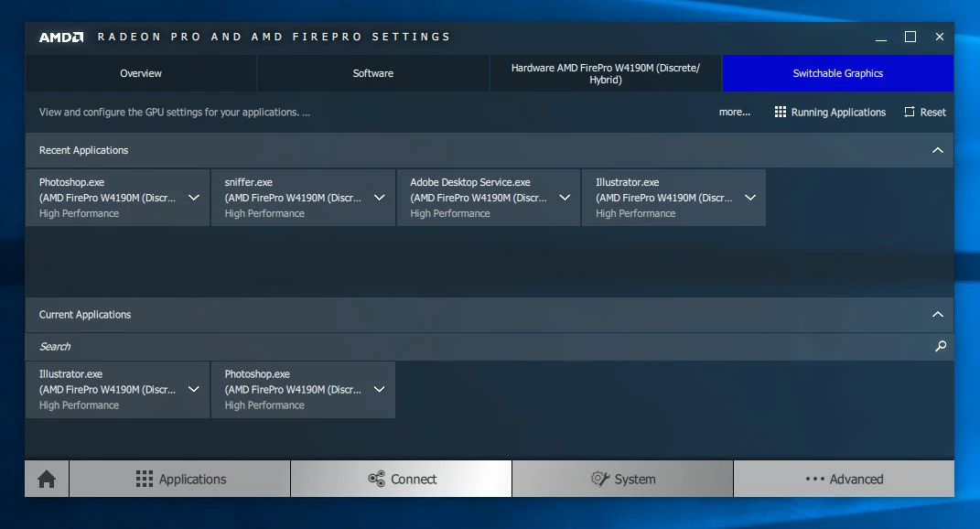Click 'View and configure the GPU settings' text

(175, 112)
